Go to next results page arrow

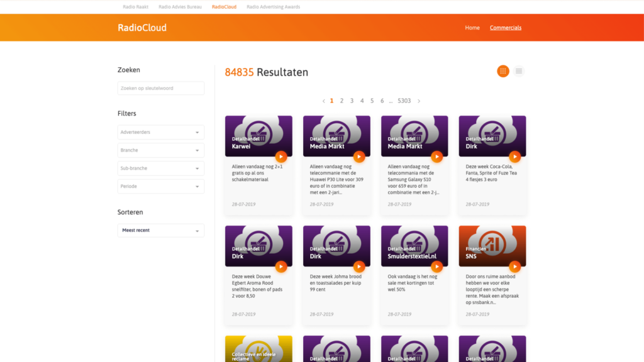(419, 101)
